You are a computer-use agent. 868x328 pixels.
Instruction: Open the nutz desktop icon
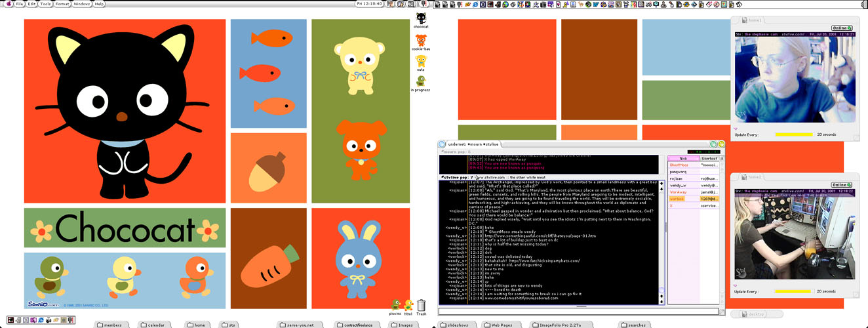[421, 61]
